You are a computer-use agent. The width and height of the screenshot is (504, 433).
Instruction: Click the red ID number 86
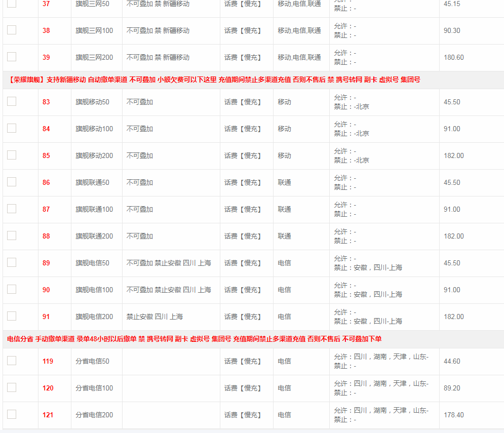(x=46, y=182)
